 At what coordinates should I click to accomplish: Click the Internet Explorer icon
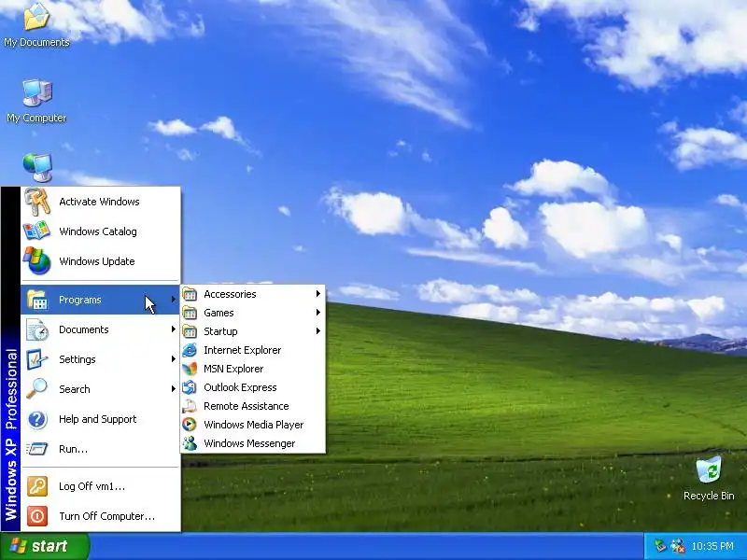(x=190, y=350)
